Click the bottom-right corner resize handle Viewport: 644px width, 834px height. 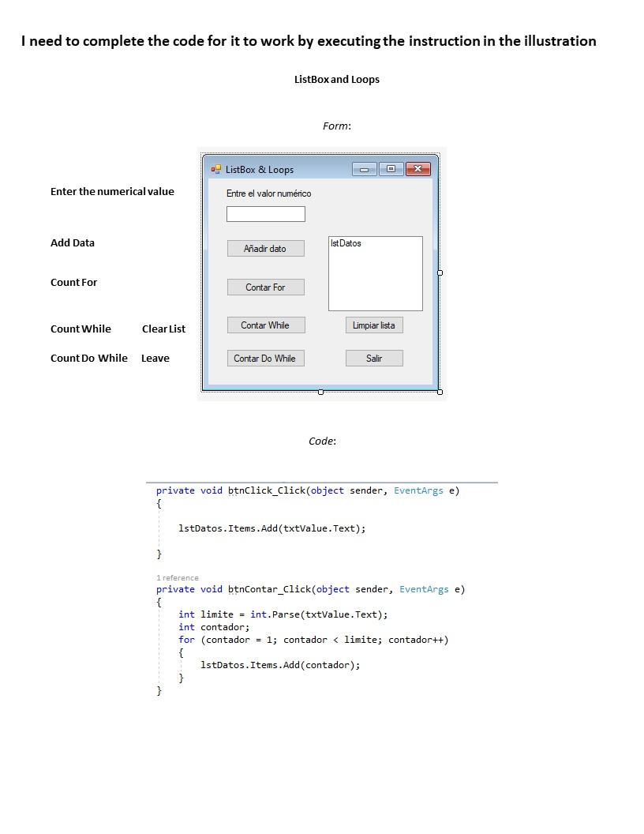[x=440, y=392]
